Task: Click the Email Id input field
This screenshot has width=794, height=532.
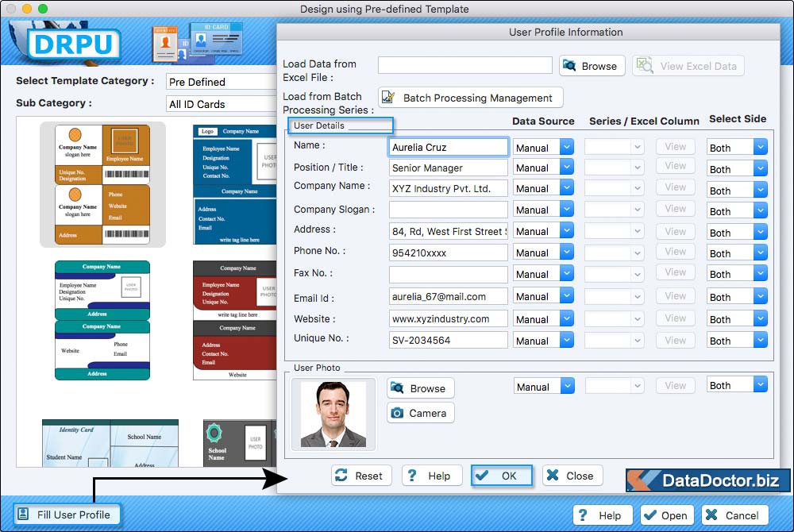Action: pos(449,297)
